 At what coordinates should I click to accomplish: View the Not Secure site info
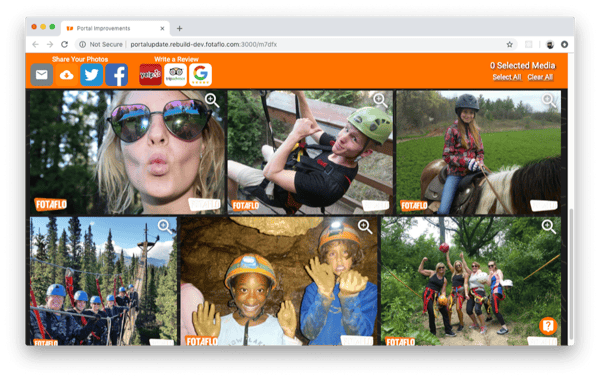101,44
